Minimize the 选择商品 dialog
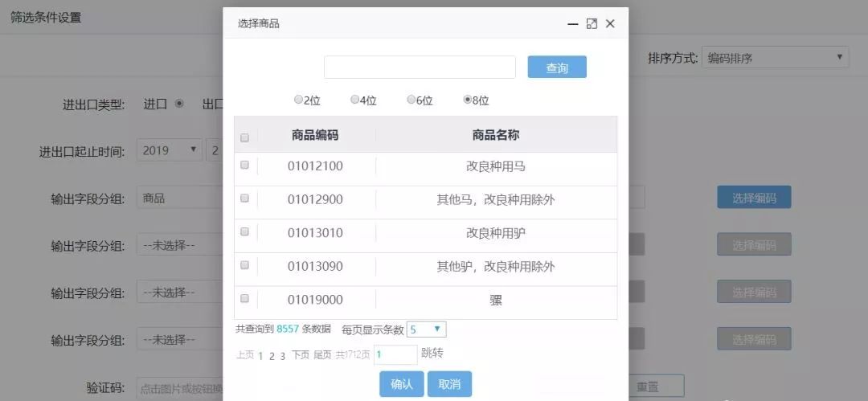868x401 pixels. (573, 24)
